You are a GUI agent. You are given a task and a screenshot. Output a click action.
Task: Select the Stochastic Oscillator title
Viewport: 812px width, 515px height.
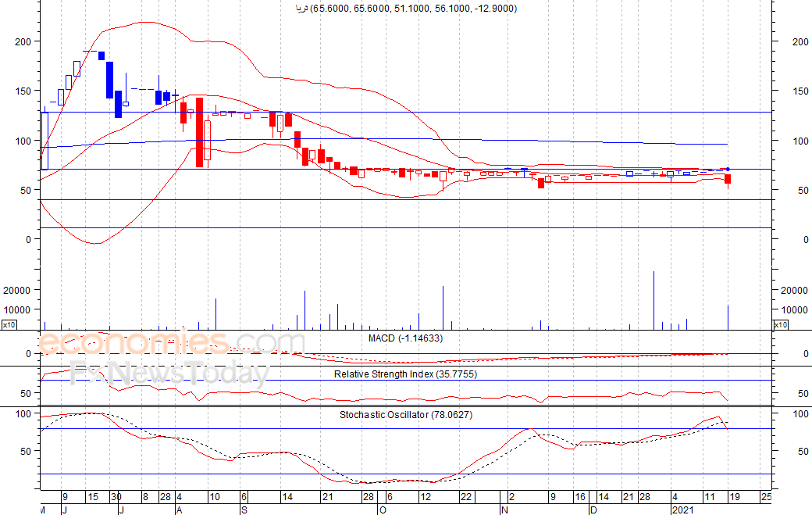tap(406, 415)
